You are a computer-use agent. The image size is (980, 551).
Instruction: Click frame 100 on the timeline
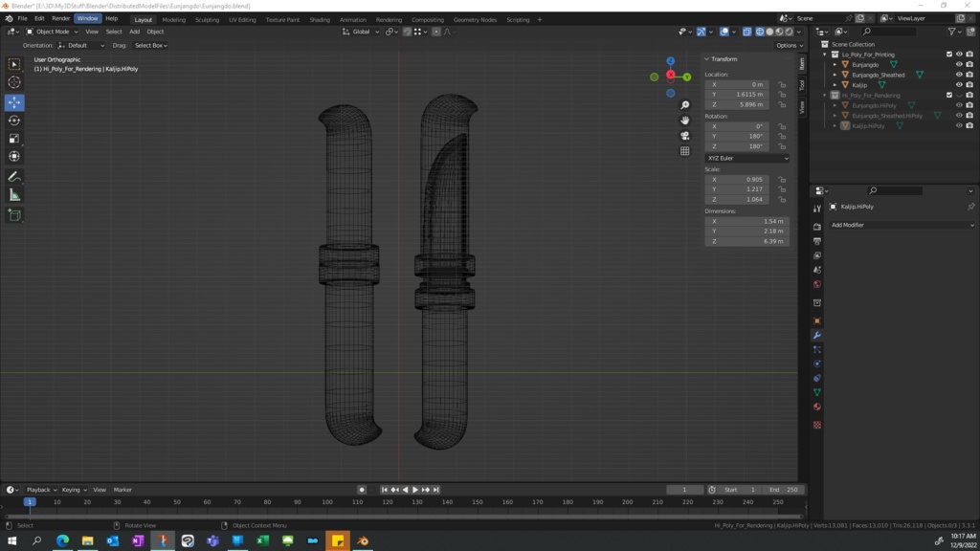click(x=327, y=502)
